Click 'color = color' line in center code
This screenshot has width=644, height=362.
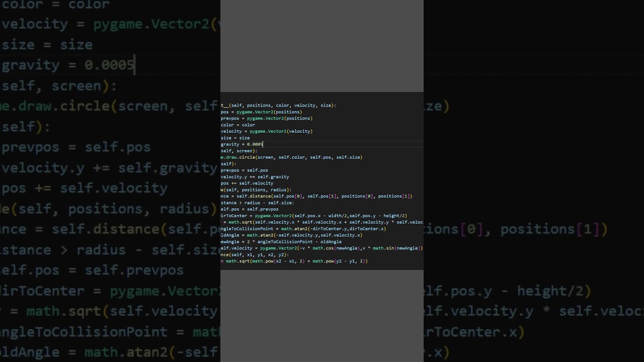[x=238, y=125]
